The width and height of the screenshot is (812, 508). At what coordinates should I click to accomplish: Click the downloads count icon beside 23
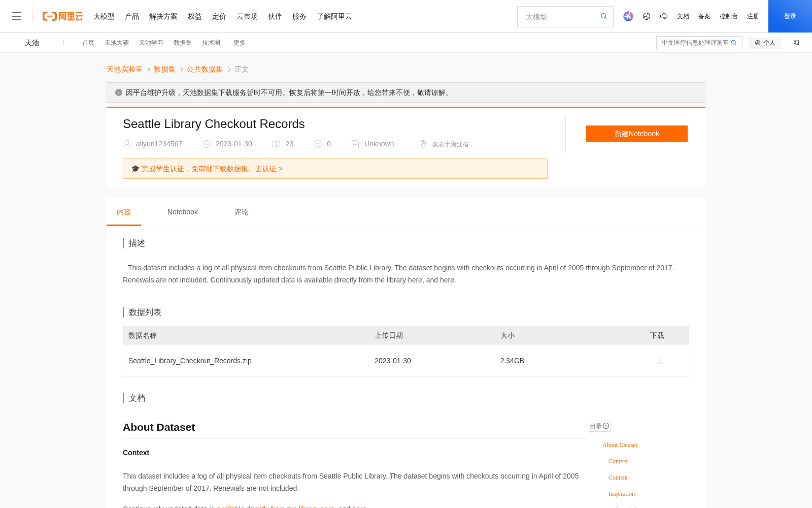coord(276,144)
